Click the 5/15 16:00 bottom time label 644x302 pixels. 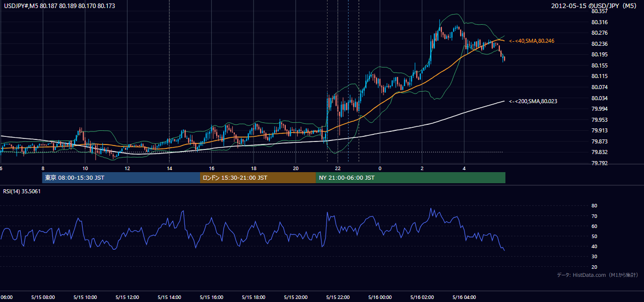[212, 297]
